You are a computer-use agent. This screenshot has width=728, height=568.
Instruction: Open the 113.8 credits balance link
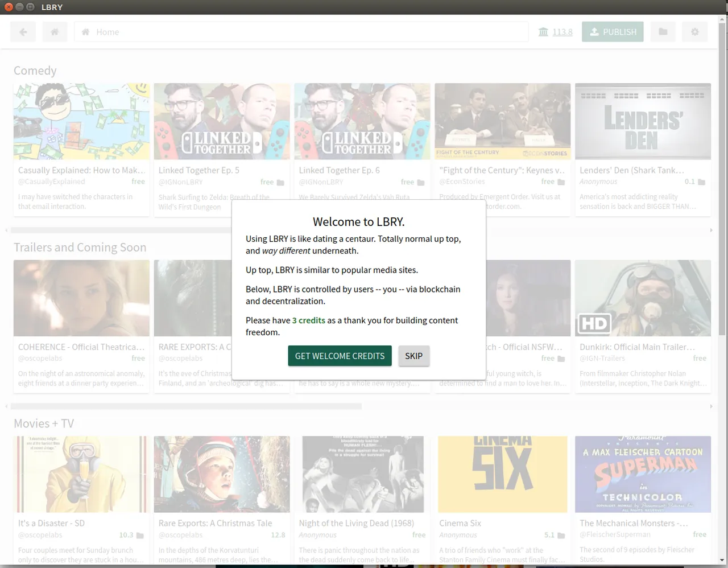[562, 32]
